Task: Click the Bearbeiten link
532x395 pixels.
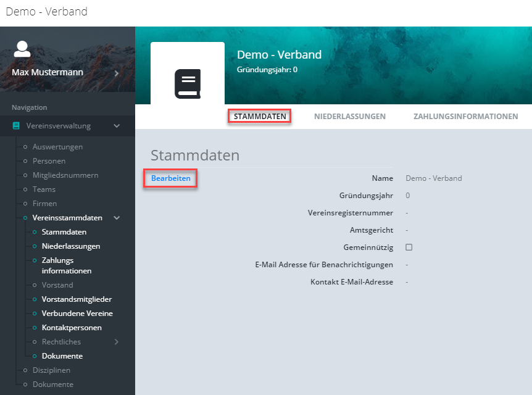Action: pos(171,178)
